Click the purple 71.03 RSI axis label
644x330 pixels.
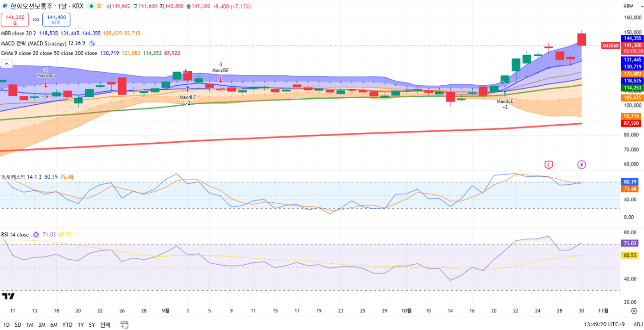[x=630, y=243]
